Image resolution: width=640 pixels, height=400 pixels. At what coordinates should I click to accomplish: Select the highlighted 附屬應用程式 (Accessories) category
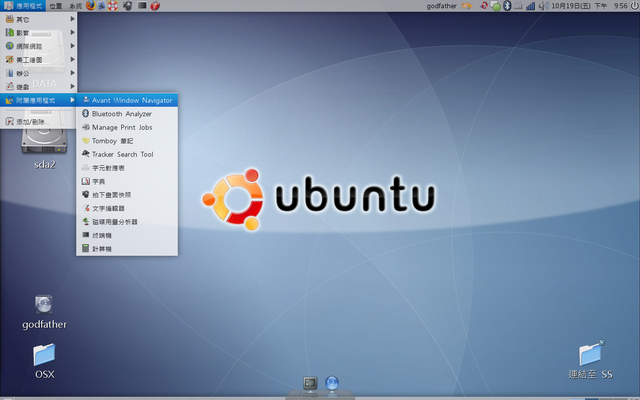39,100
